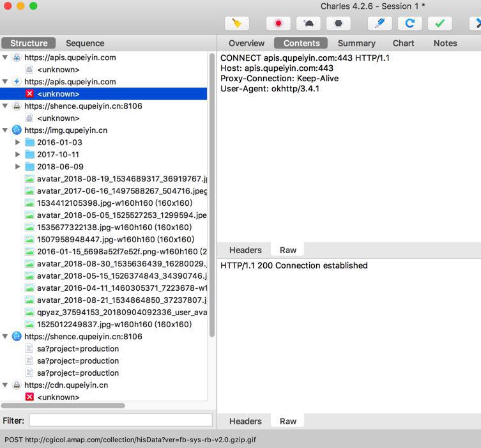Select 1525012249837.jpg-w160h160 entry

pyautogui.click(x=114, y=325)
